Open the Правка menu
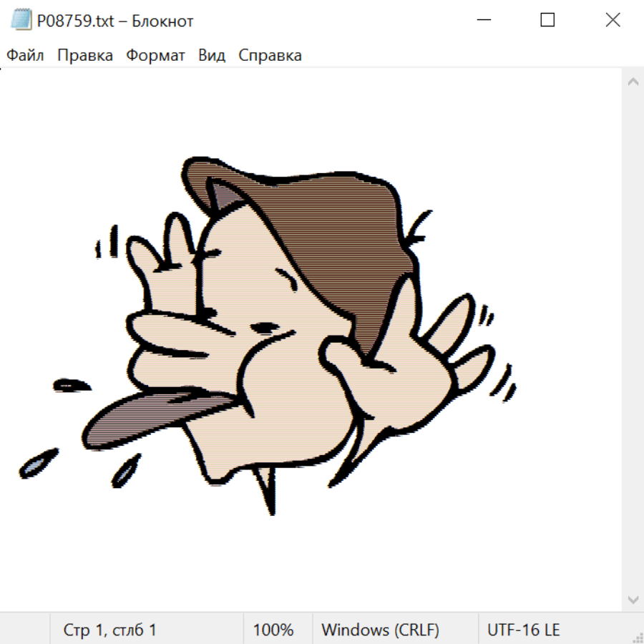This screenshot has width=644, height=644. pos(85,56)
